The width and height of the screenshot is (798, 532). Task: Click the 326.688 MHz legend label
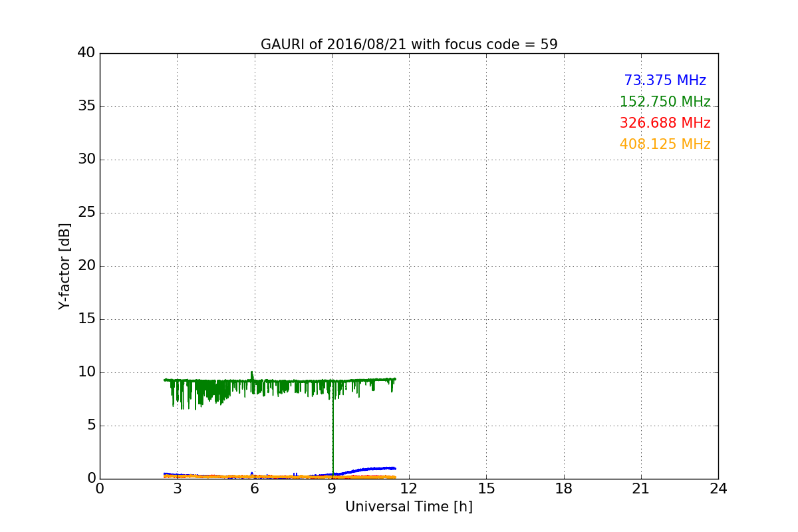point(665,123)
